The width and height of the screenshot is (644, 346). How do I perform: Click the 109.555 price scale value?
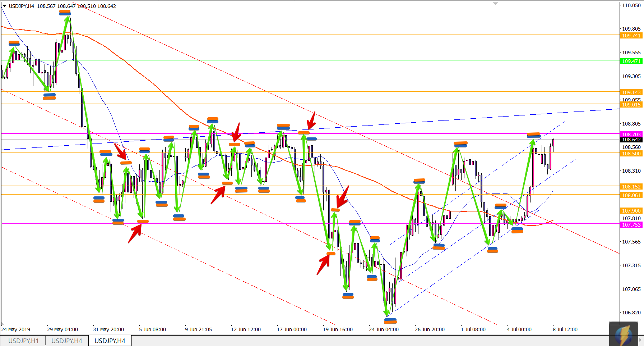tap(631, 53)
